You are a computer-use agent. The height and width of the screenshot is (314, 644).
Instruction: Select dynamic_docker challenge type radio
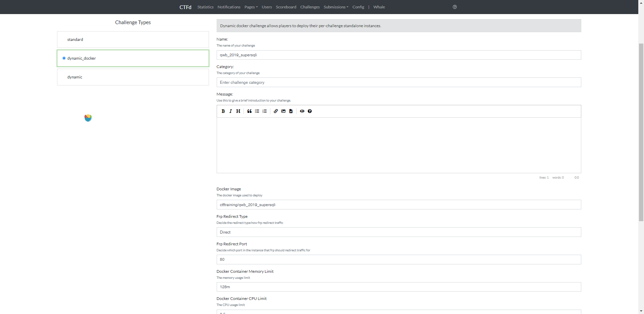click(x=64, y=58)
